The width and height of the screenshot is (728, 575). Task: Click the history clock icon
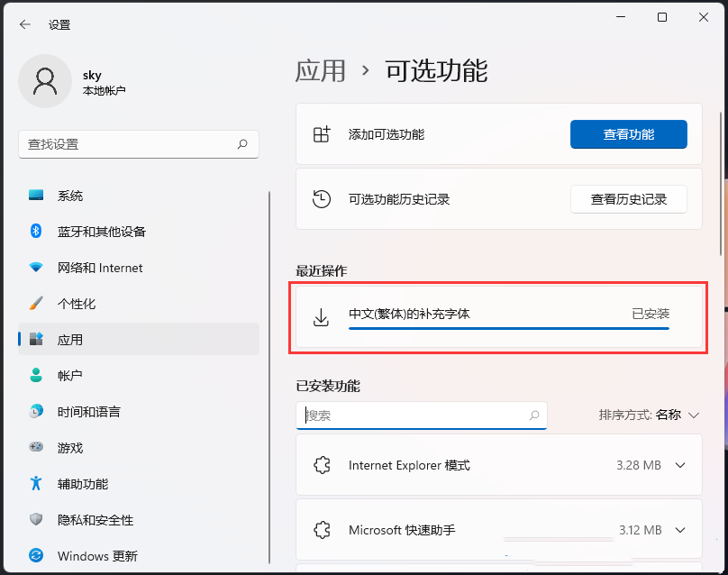click(322, 199)
